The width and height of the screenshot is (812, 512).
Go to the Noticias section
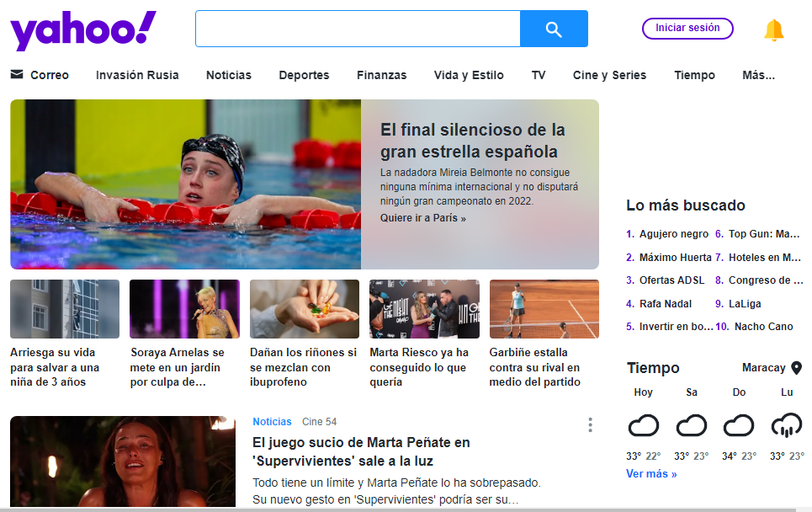point(228,75)
